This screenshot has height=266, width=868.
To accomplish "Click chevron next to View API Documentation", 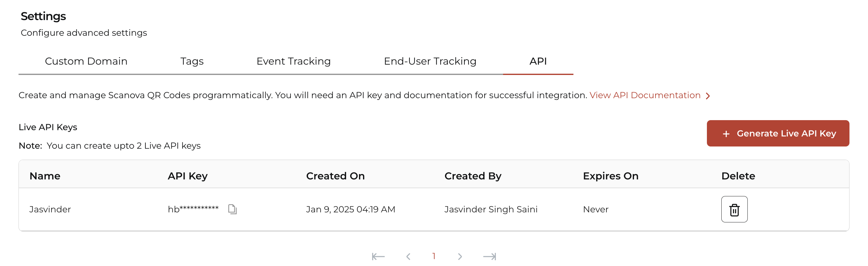I will coord(708,96).
